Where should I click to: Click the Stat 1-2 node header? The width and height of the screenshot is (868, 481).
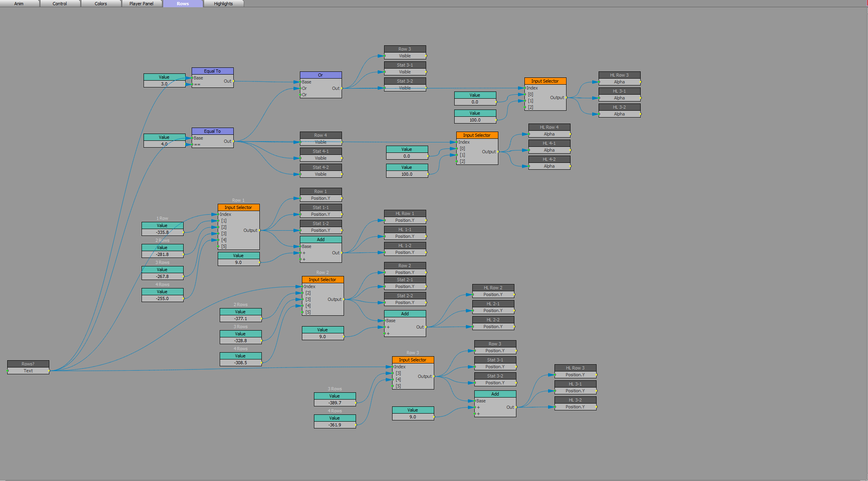point(320,223)
